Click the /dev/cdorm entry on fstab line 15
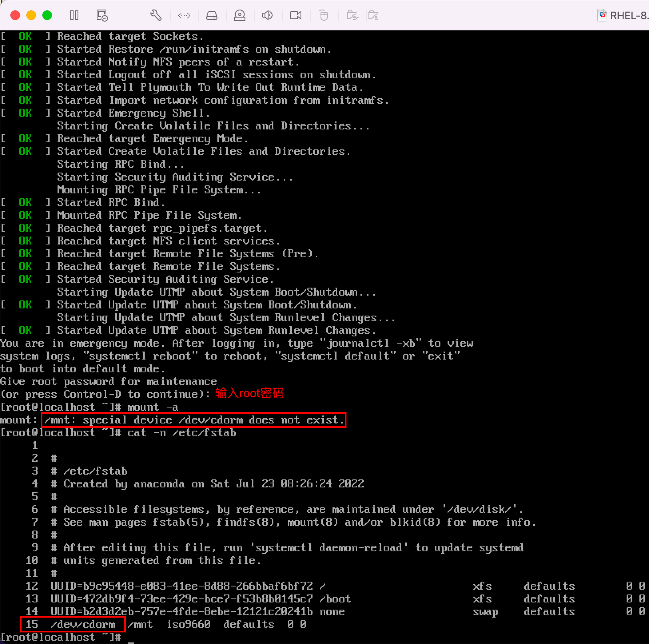 click(x=83, y=624)
